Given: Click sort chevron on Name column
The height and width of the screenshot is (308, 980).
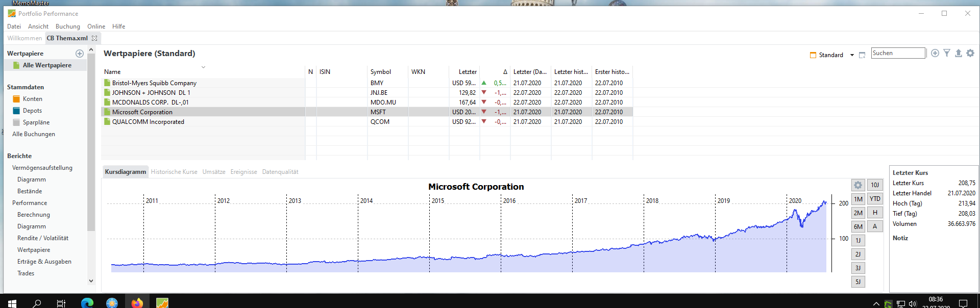Looking at the screenshot, I should coord(203,67).
